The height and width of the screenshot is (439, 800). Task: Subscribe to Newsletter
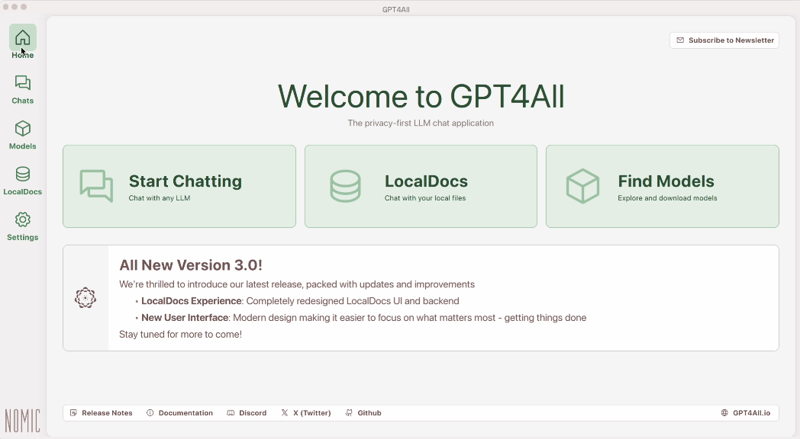click(724, 40)
